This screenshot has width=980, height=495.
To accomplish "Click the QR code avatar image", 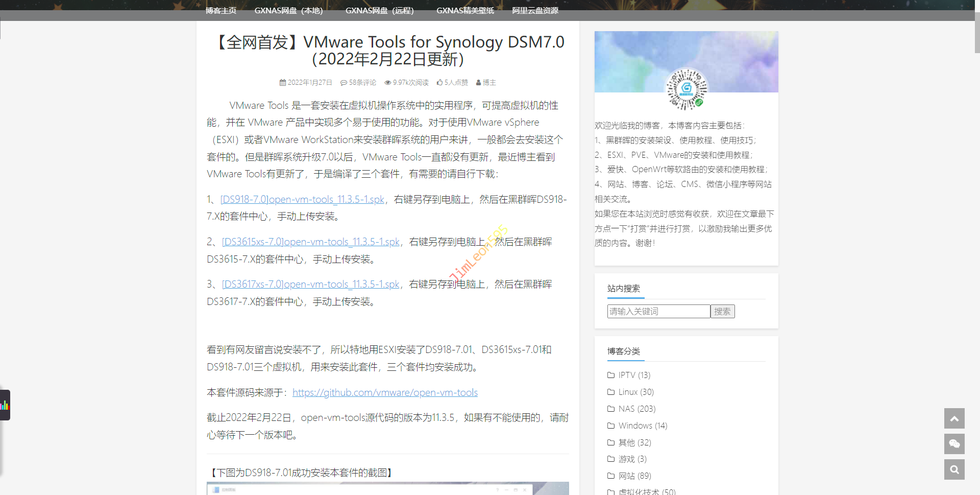I will [x=686, y=90].
